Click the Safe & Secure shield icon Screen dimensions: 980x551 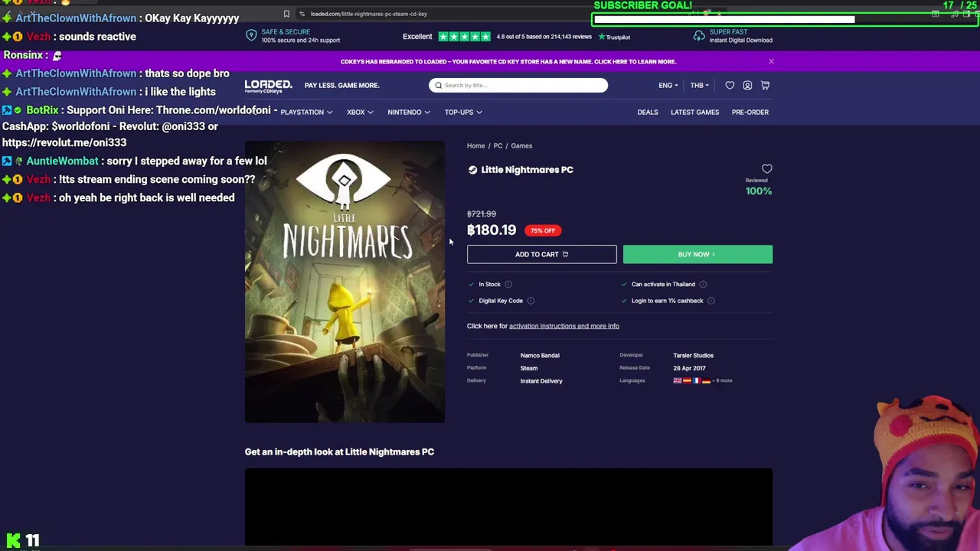tap(250, 36)
